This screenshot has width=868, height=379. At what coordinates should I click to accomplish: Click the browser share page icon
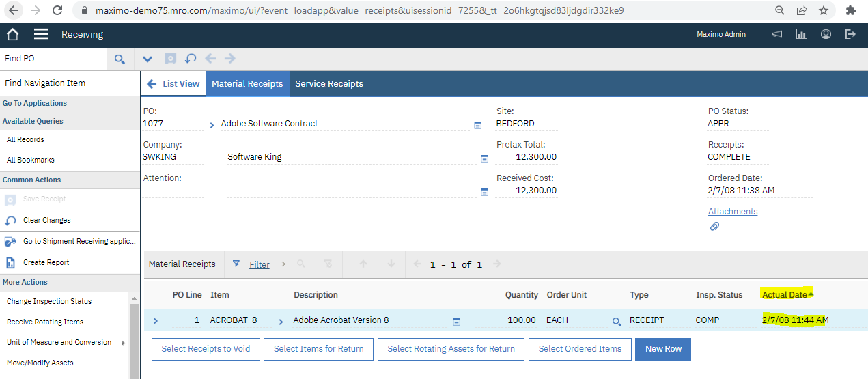tap(802, 10)
